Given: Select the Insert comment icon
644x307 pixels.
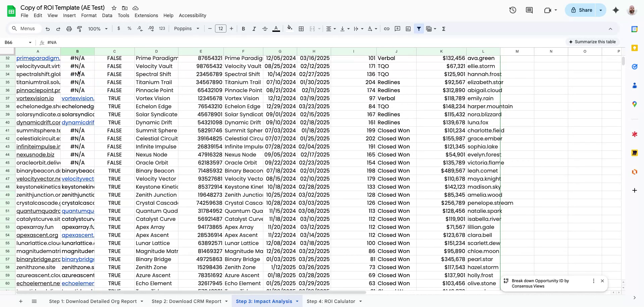Looking at the screenshot, I should coord(397,28).
